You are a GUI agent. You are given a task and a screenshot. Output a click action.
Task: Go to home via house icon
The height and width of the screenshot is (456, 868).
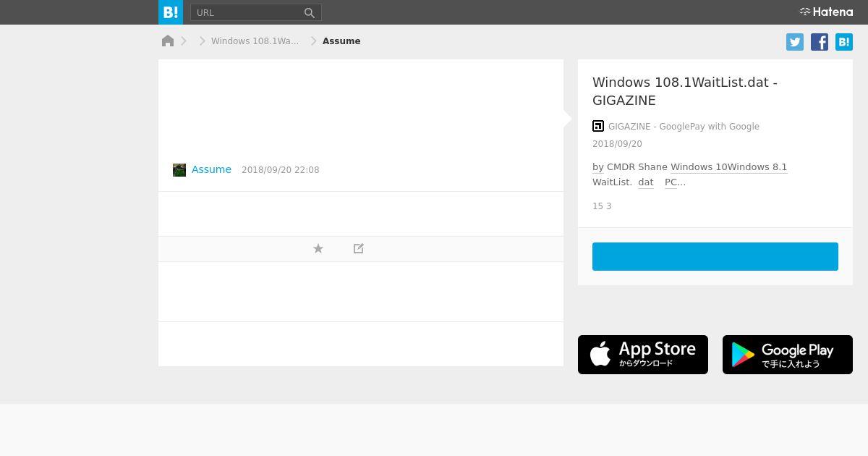168,41
